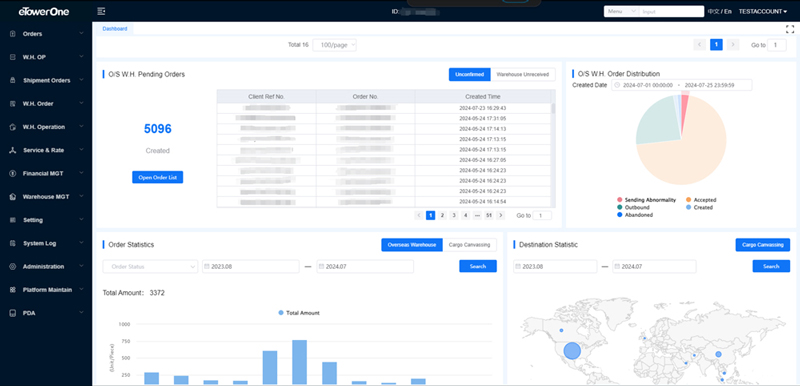The width and height of the screenshot is (800, 386).
Task: Toggle Created legend item
Action: pyautogui.click(x=699, y=208)
